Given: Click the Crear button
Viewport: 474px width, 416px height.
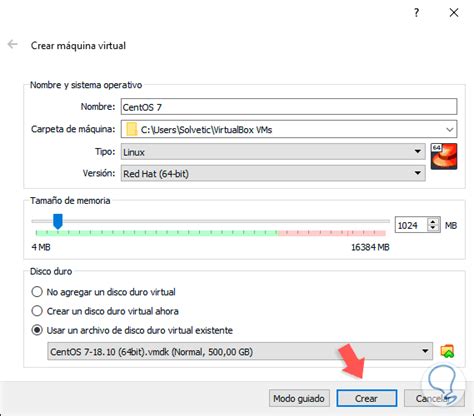Looking at the screenshot, I should tap(366, 398).
